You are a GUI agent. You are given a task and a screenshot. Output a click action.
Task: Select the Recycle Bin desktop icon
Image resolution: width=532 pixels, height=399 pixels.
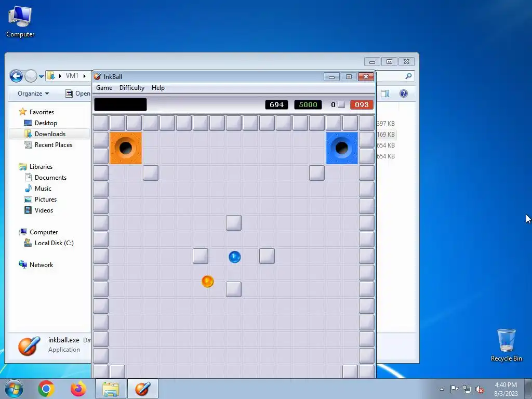click(506, 345)
